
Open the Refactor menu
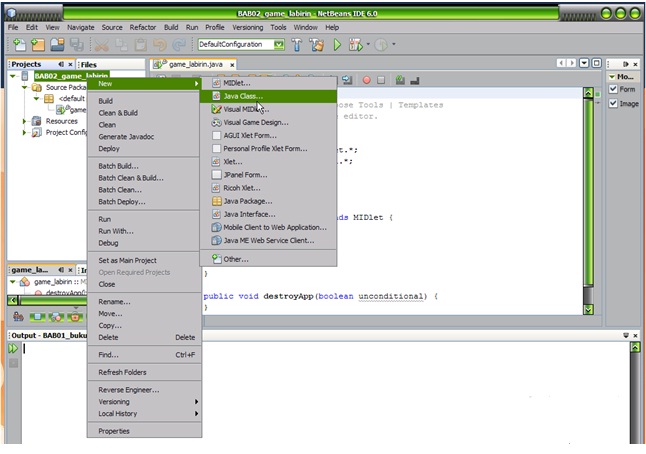point(143,27)
